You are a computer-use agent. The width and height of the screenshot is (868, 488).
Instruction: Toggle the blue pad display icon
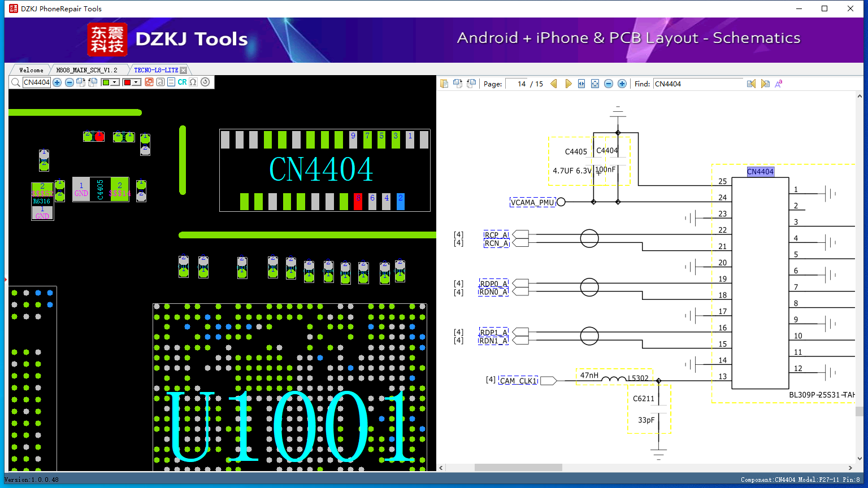(x=171, y=82)
